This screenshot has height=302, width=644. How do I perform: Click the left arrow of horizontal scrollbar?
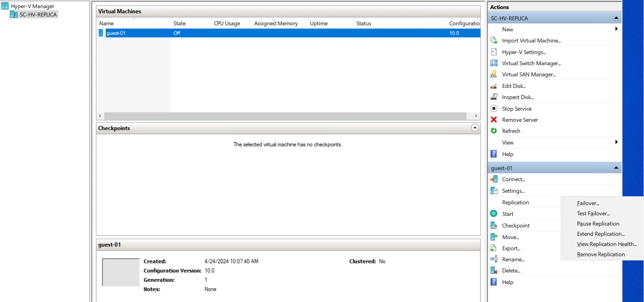[x=100, y=116]
